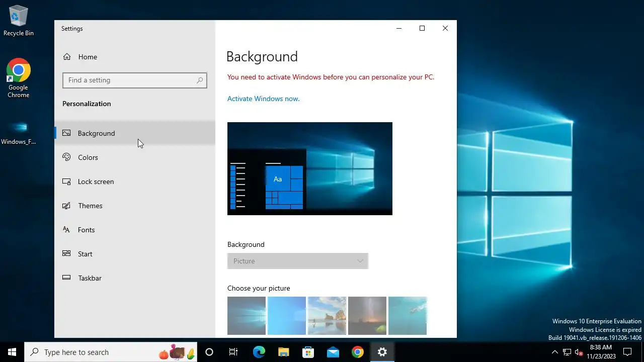The image size is (644, 362).
Task: Switch to the Themes settings page
Action: 135,206
